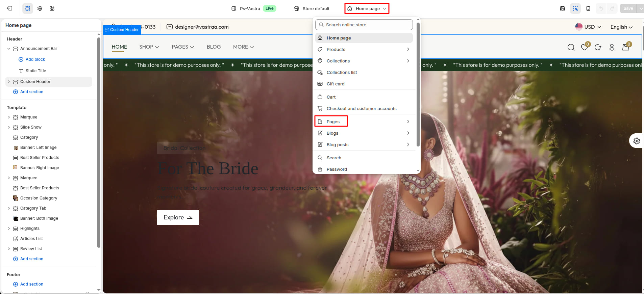The height and width of the screenshot is (294, 644).
Task: Click the email envelope icon
Action: click(x=170, y=27)
